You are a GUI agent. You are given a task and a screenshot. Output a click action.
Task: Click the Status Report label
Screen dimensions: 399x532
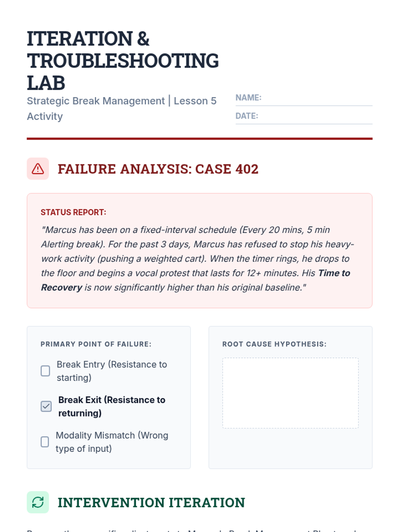tap(73, 212)
